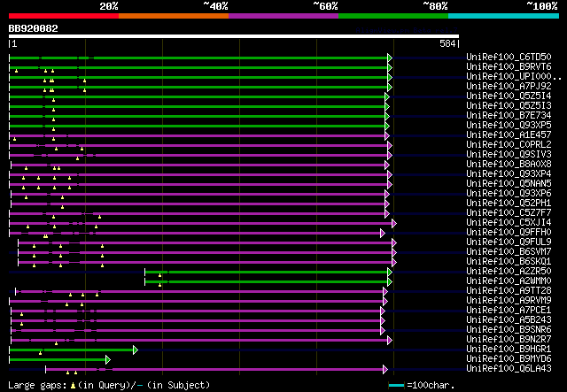Select the UniRef100_A9TT28 hit label
567x392 pixels.
(x=509, y=291)
